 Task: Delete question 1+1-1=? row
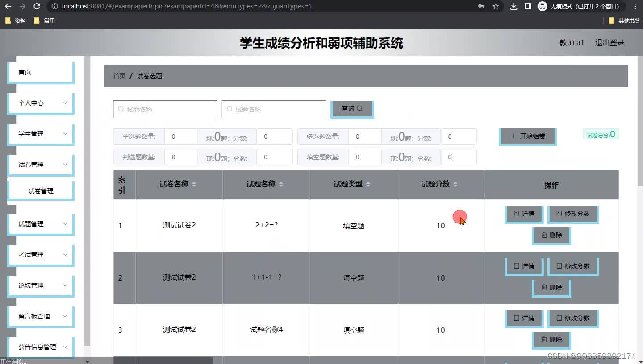(551, 288)
